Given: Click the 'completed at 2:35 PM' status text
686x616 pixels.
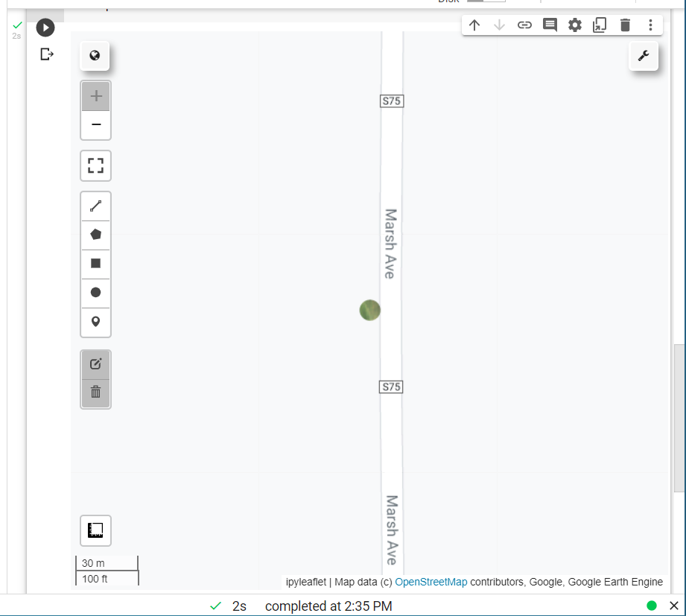Looking at the screenshot, I should [328, 606].
